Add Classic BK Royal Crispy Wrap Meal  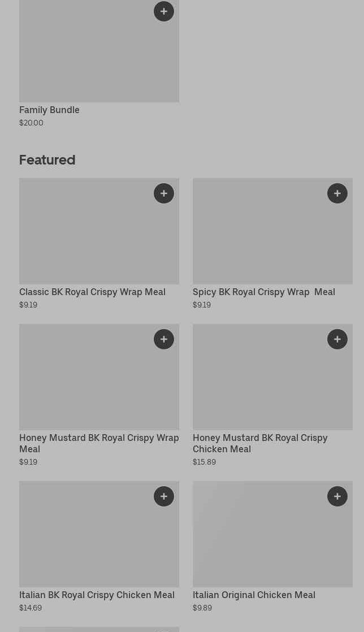point(164,193)
